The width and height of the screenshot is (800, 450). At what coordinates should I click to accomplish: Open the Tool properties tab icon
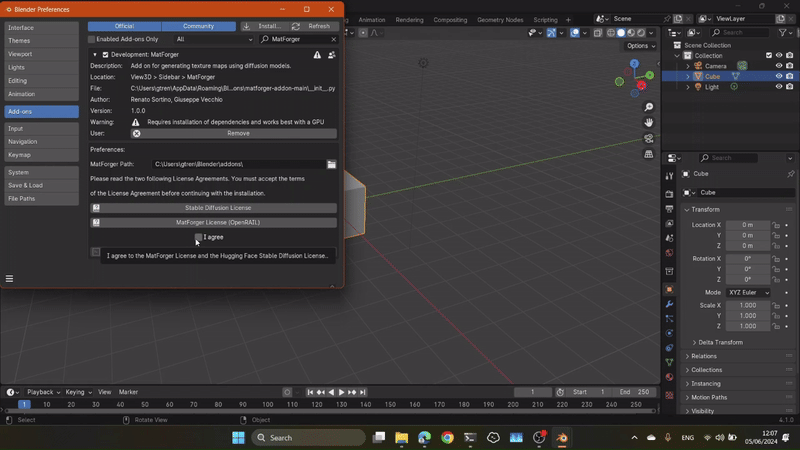pos(669,176)
